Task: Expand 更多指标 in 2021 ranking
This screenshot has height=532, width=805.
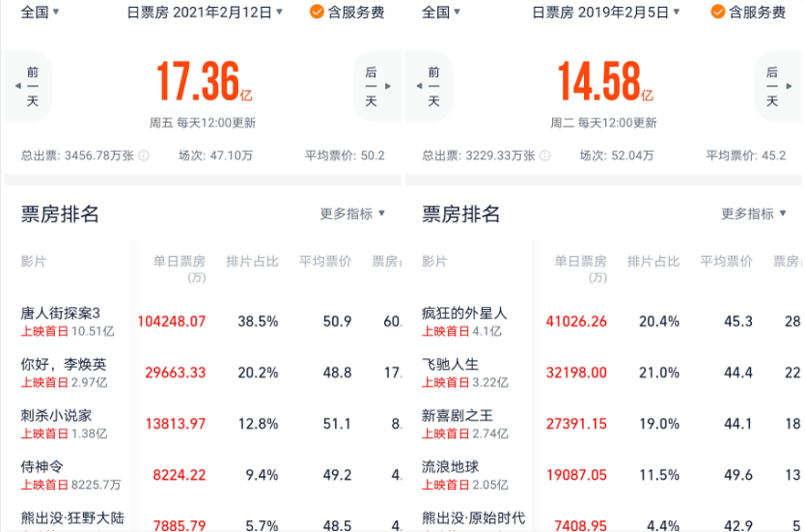Action: point(352,213)
